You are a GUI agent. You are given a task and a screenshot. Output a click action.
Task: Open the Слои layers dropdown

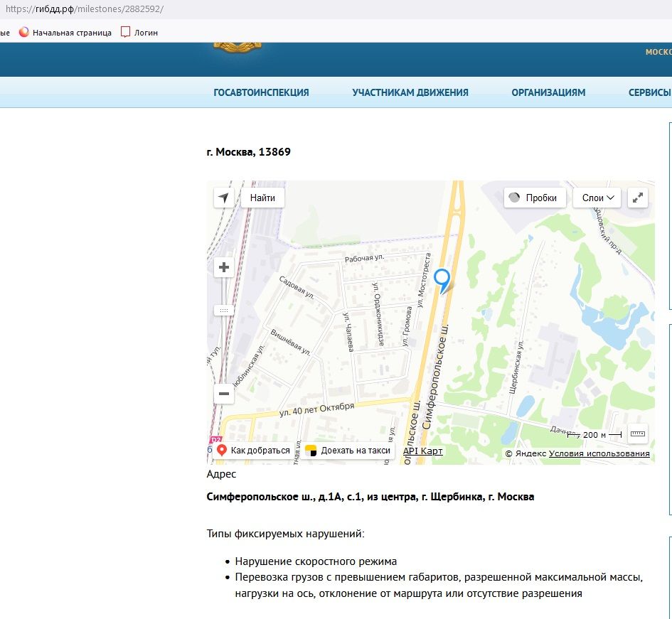tap(597, 198)
